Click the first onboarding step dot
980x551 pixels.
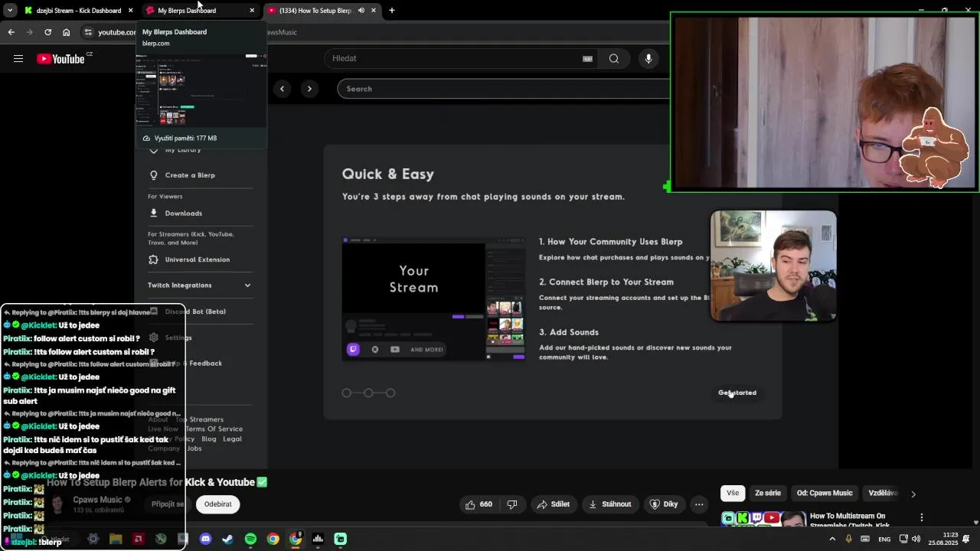[x=347, y=393]
